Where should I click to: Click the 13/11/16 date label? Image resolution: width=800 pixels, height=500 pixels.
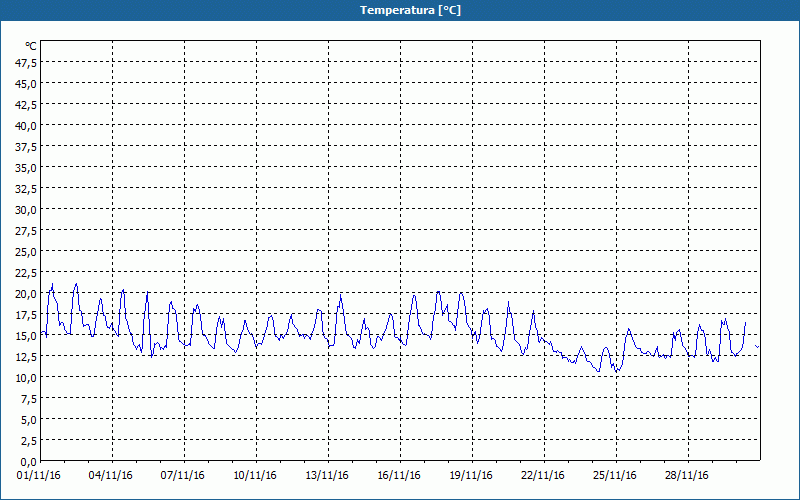[327, 476]
